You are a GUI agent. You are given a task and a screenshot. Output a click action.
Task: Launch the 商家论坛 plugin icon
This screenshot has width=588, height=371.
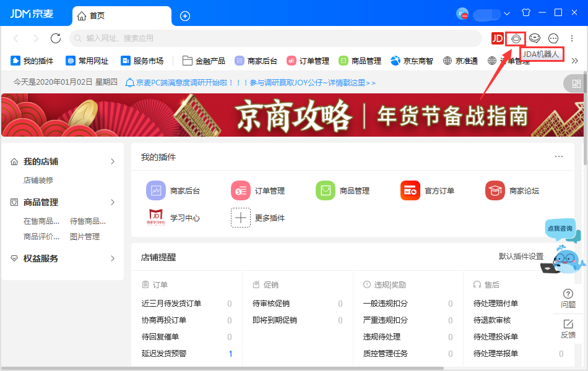pos(495,190)
